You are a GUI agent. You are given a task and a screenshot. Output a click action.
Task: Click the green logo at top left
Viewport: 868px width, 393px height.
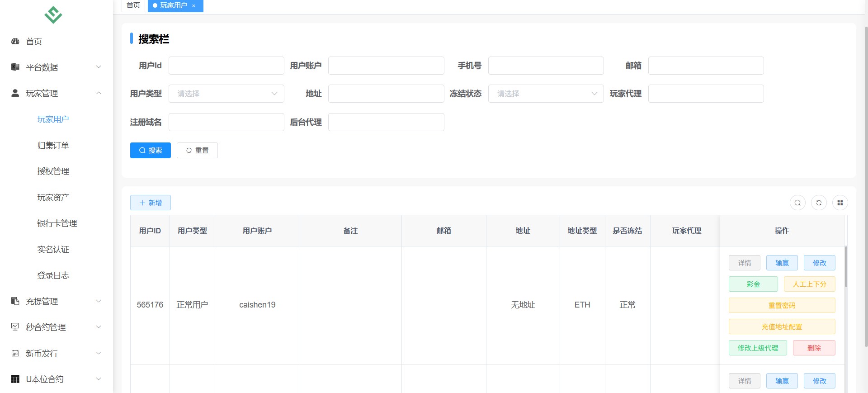click(53, 14)
